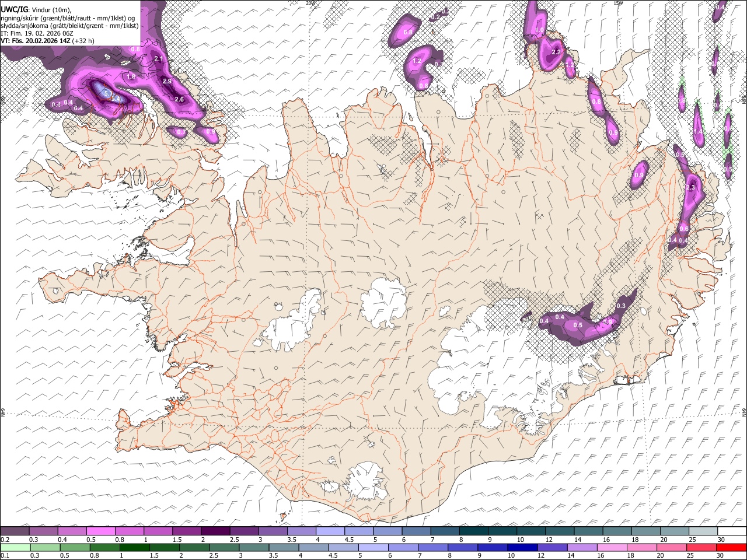
Task: Select top legend swatch between 25 and 30
Action: pos(704,531)
